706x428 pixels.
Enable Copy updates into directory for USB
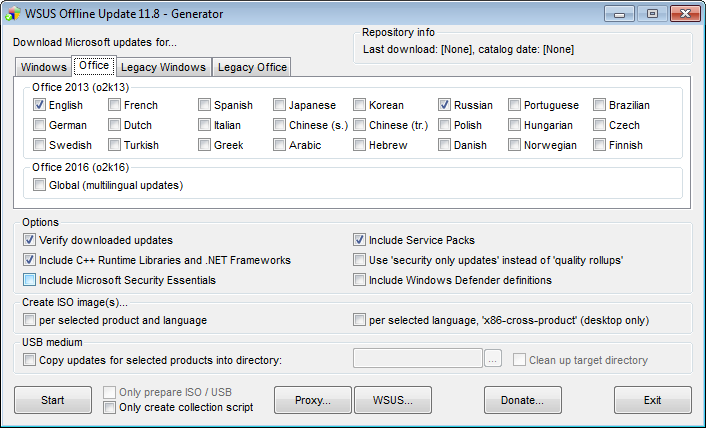30,360
